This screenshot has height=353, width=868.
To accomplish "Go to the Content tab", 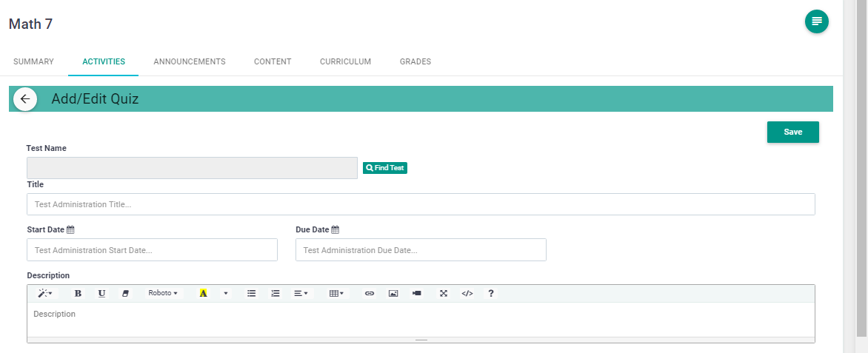I will (x=273, y=61).
